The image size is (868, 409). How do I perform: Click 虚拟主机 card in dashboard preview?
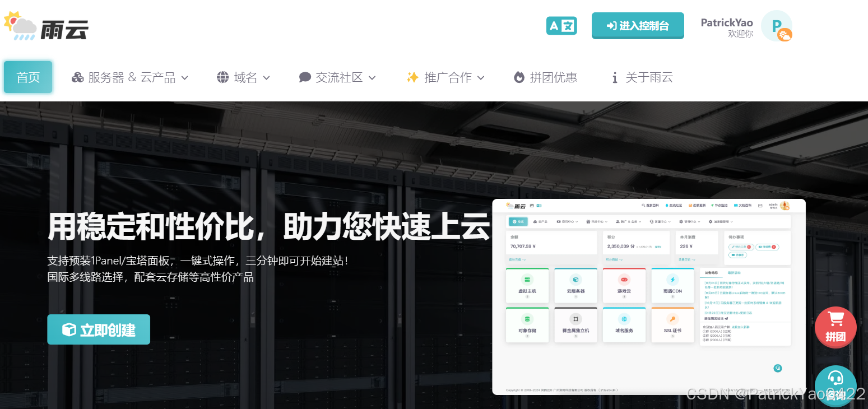527,285
